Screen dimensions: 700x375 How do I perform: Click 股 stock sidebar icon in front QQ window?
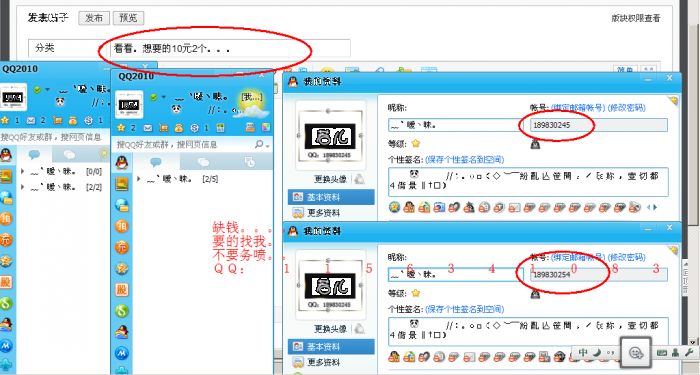click(121, 289)
